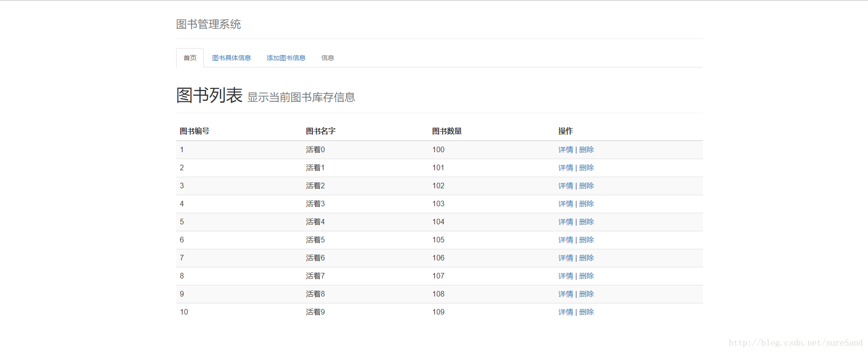Screen dimensions: 868x352
Task: Click book number 10 in first column
Action: tap(184, 312)
